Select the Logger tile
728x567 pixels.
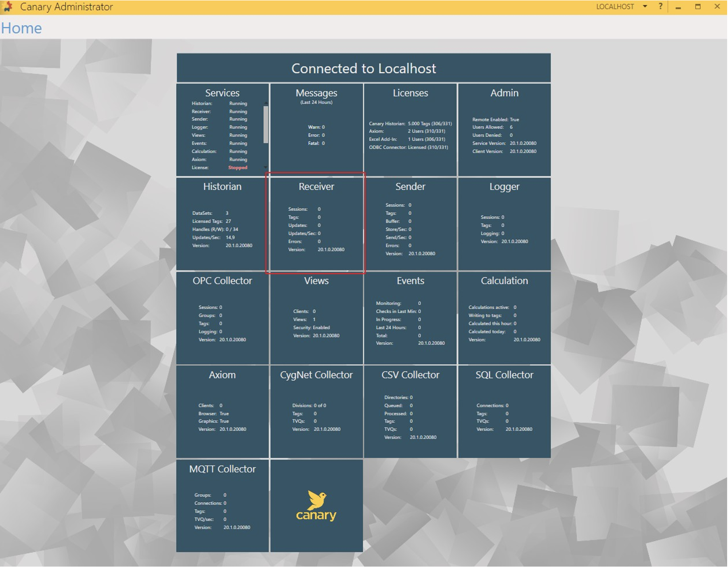click(x=504, y=224)
